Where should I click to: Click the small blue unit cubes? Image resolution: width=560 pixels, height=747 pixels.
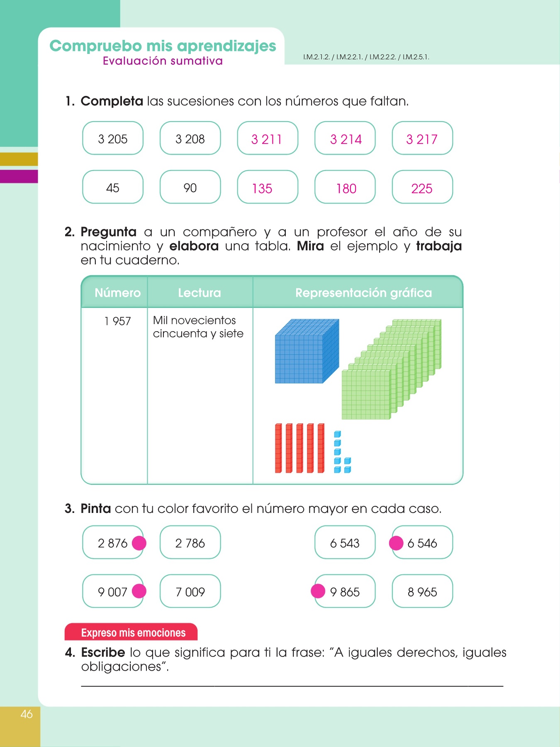(x=341, y=453)
